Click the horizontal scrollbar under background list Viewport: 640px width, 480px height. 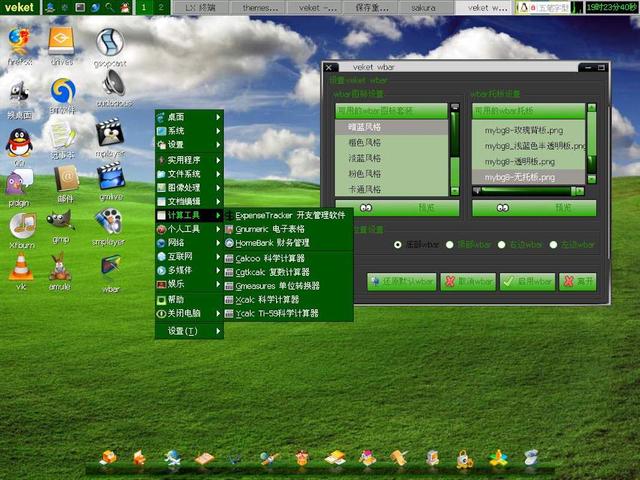(x=528, y=191)
